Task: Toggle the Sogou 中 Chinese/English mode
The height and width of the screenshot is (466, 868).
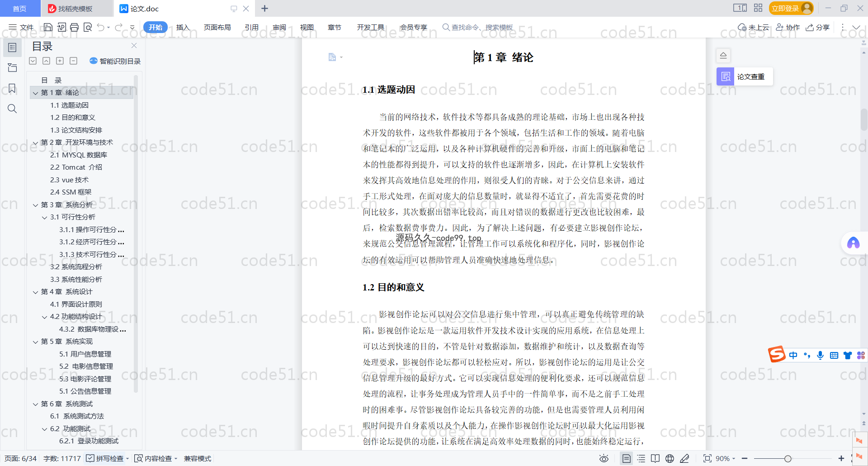Action: [793, 355]
